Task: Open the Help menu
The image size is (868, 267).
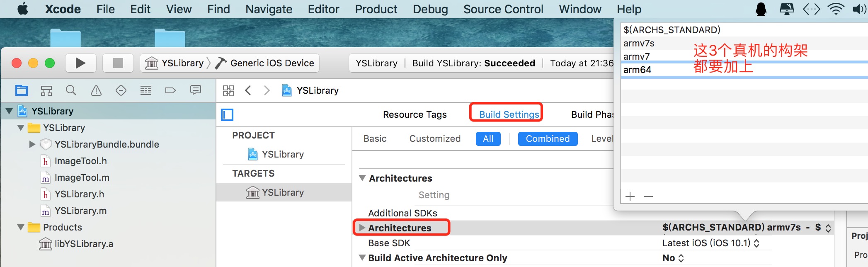Action: [x=629, y=9]
